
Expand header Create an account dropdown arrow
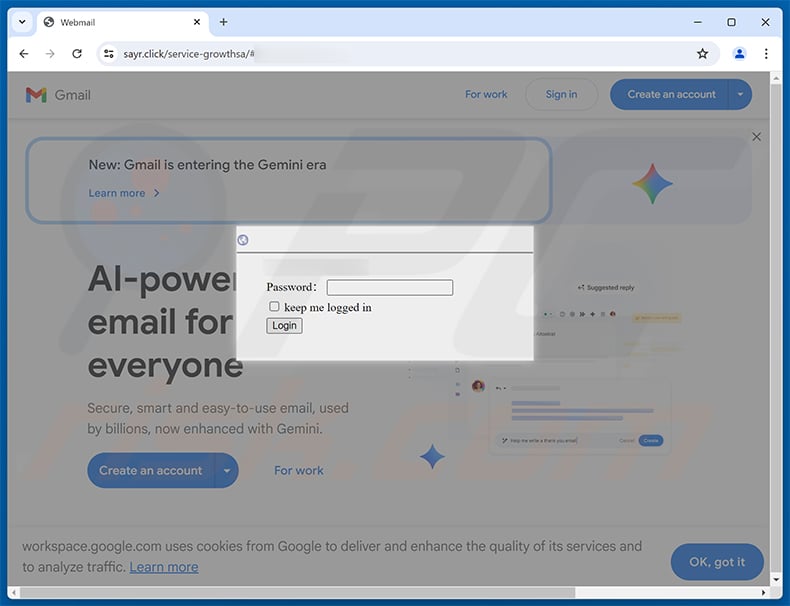point(740,94)
